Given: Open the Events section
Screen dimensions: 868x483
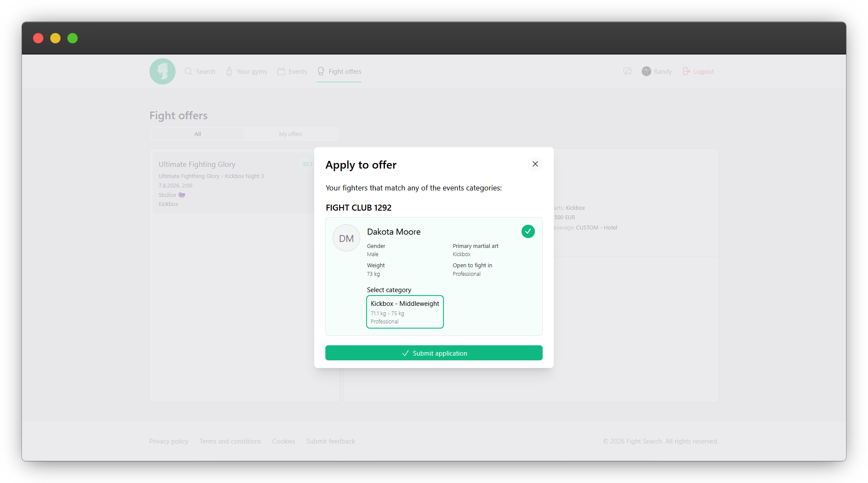Looking at the screenshot, I should (292, 71).
